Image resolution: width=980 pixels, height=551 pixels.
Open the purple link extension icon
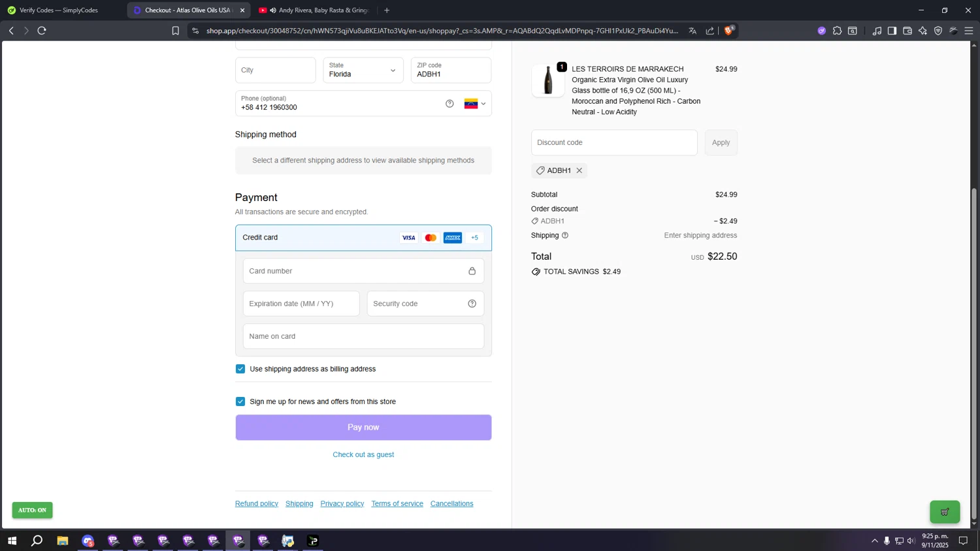821,31
